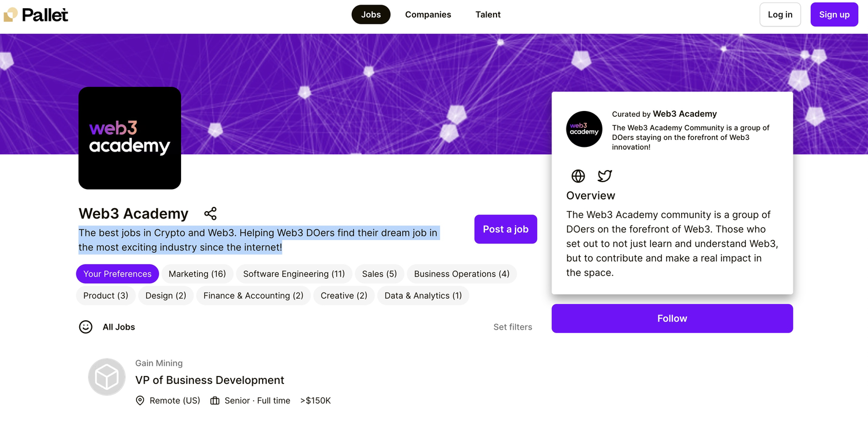Viewport: 868px width, 421px height.
Task: Click the Sign up button
Action: tap(834, 14)
